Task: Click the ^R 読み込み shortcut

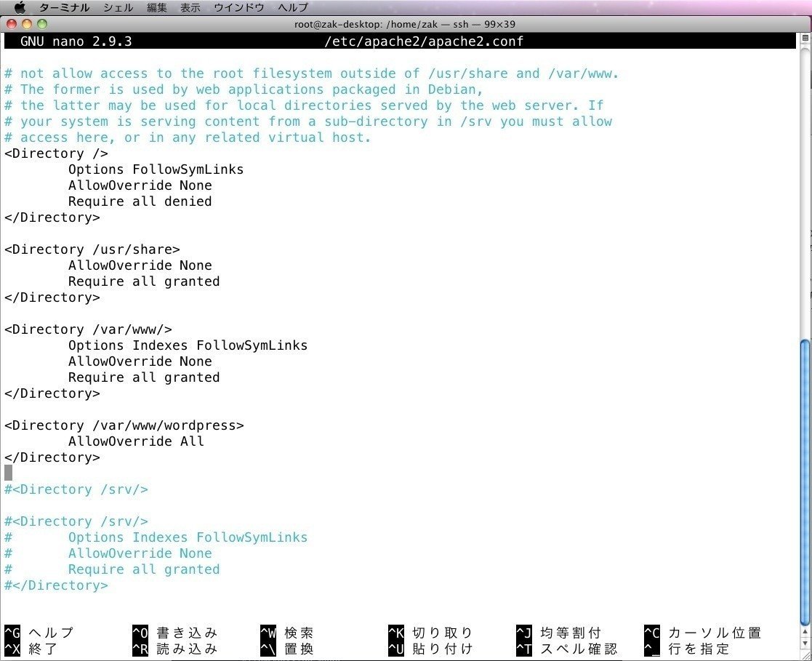Action: point(175,649)
